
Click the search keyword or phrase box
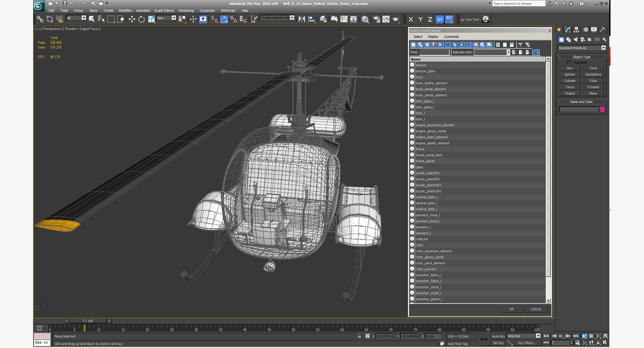pyautogui.click(x=519, y=3)
